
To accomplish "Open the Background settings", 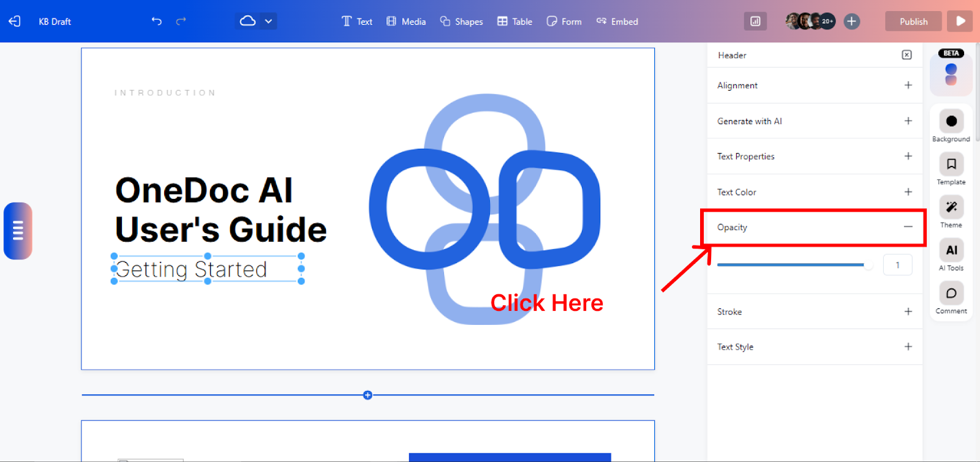I will tap(951, 126).
